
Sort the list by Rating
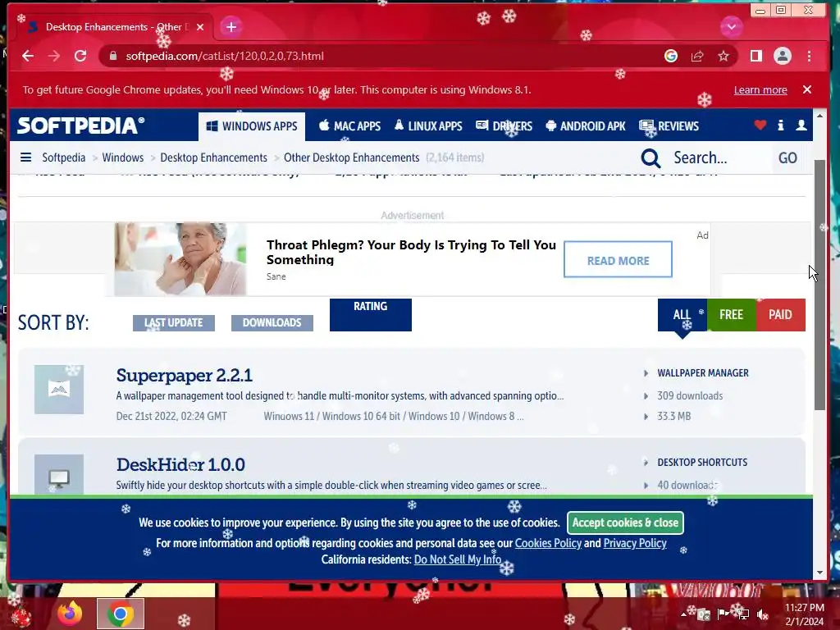[x=371, y=314]
